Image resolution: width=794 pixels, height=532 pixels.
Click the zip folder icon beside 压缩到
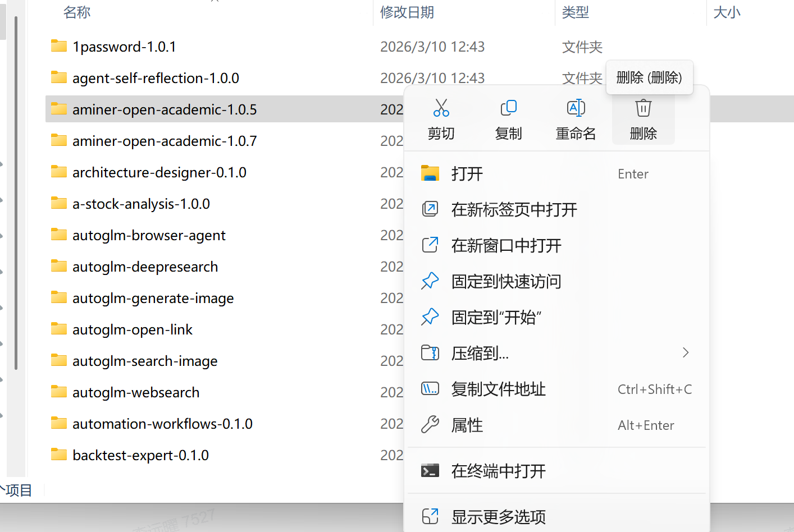pos(430,352)
